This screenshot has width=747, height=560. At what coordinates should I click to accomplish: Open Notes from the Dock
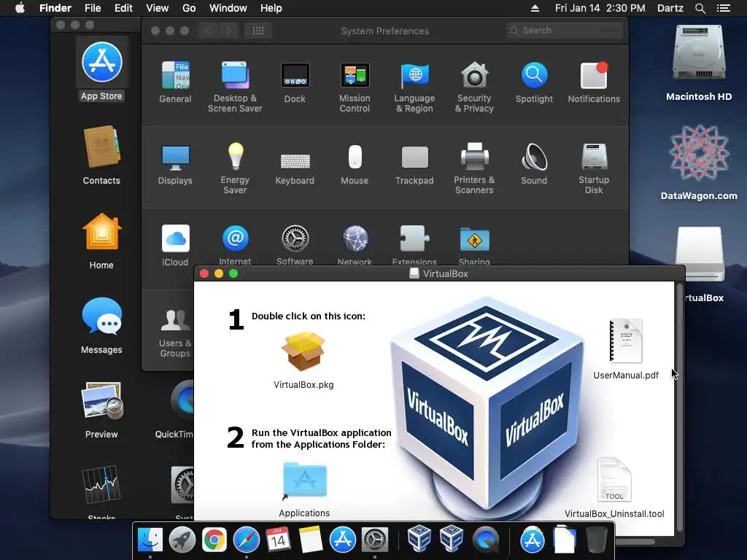click(311, 540)
